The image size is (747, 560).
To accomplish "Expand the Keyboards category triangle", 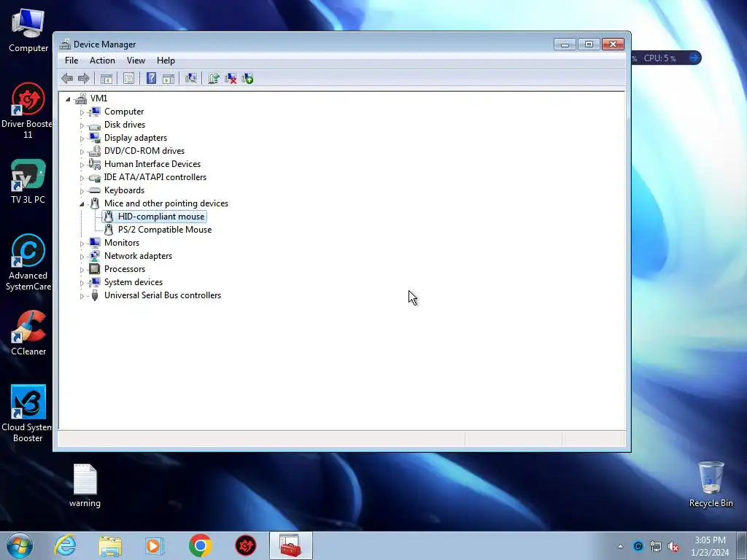I will click(82, 191).
